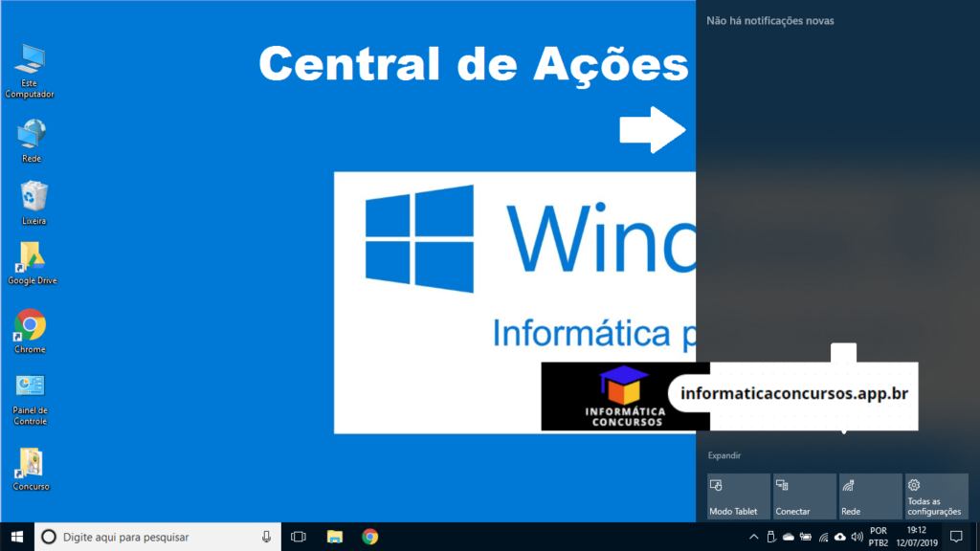Screen dimensions: 980x551
Task: Open Todas as configurações tile
Action: tap(936, 496)
